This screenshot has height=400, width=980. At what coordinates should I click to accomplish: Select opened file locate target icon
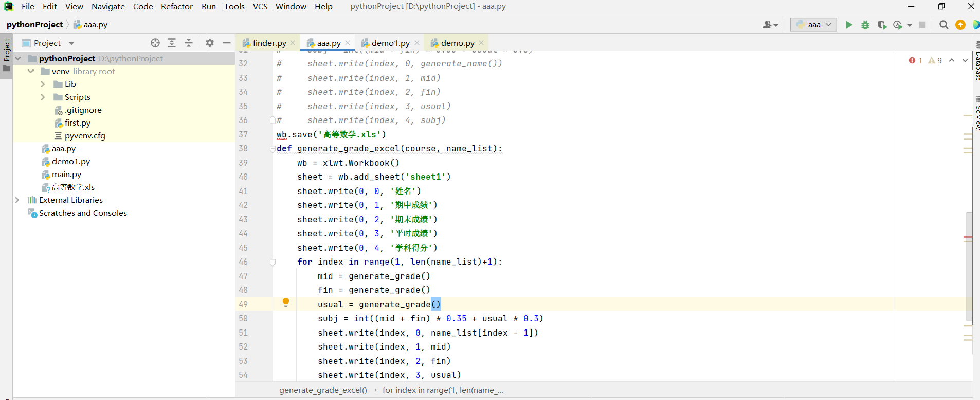(155, 43)
